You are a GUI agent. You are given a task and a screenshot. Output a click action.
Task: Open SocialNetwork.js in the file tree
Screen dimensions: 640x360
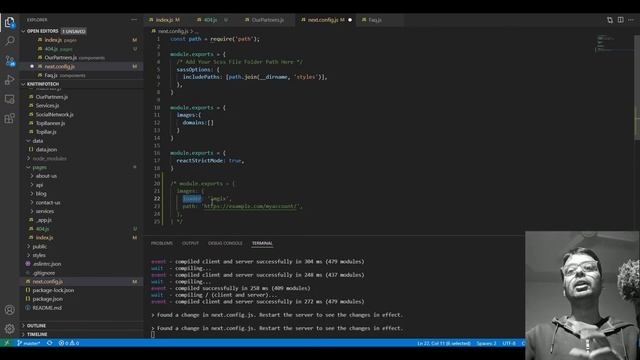tap(82, 115)
